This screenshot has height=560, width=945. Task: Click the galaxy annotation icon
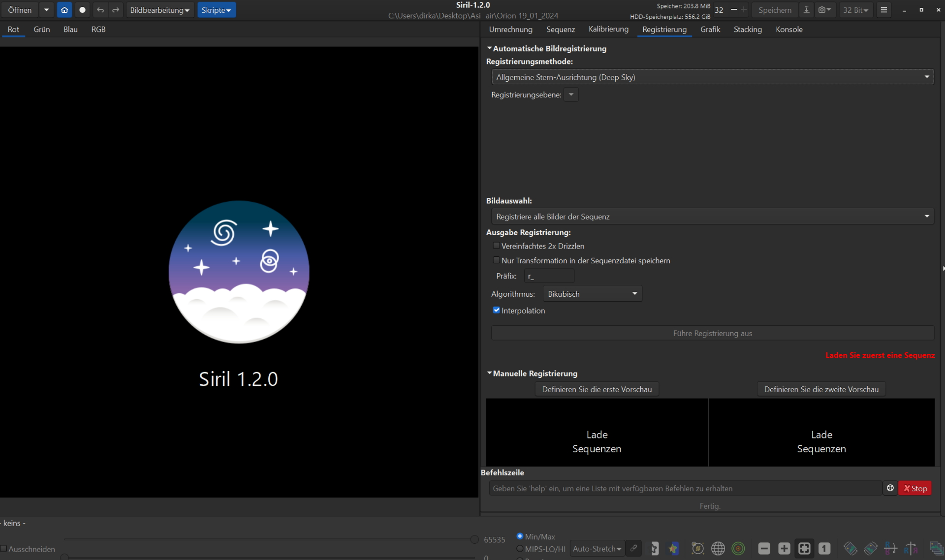[698, 548]
